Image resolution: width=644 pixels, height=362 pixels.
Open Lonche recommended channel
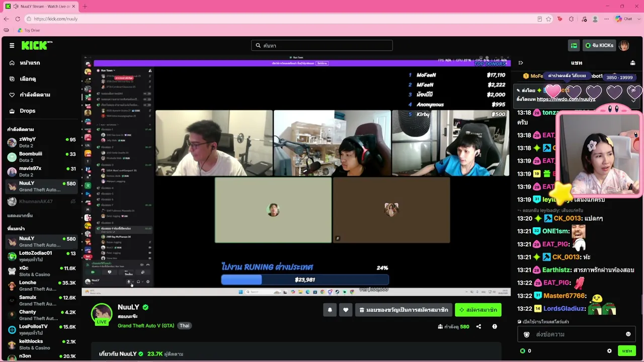click(41, 286)
